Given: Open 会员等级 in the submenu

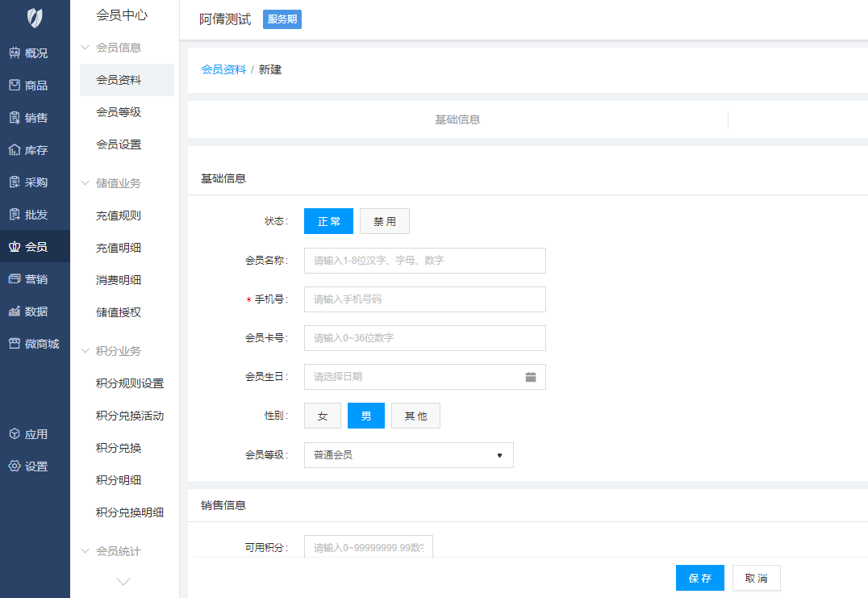Looking at the screenshot, I should coord(119,112).
